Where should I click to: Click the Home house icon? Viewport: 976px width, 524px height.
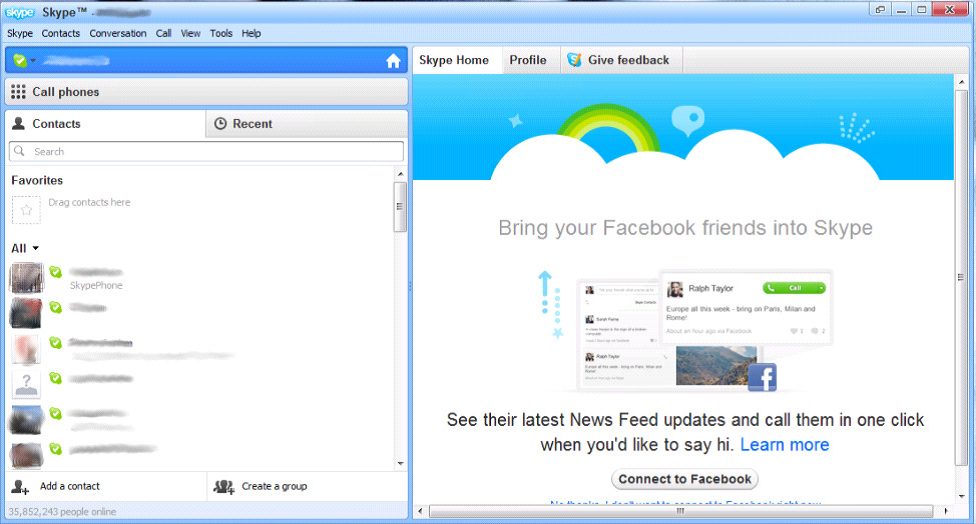(x=393, y=61)
